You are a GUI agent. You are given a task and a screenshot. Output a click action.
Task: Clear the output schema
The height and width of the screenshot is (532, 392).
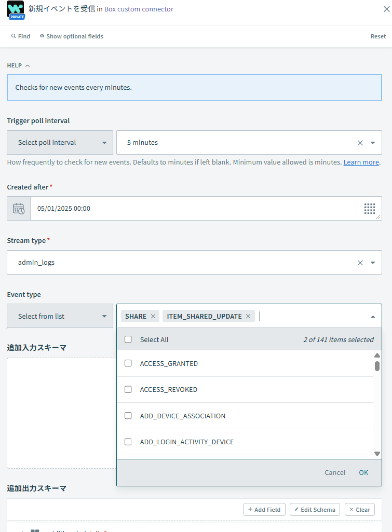coord(360,510)
